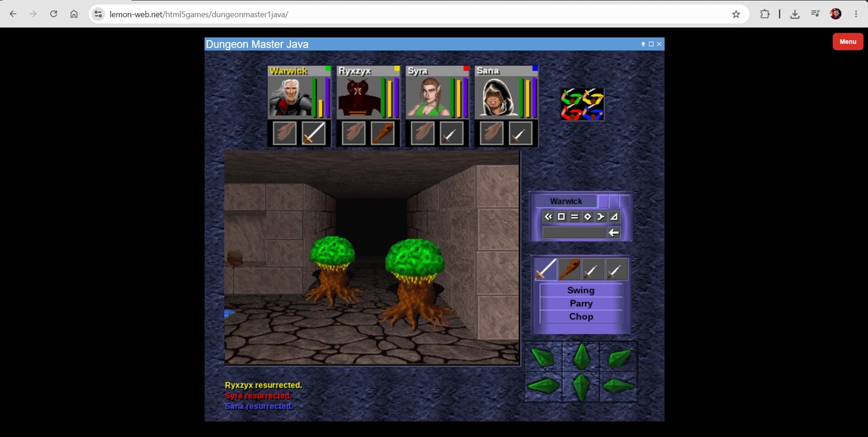
Task: Select the blue fighter in the formation icon
Action: click(592, 113)
